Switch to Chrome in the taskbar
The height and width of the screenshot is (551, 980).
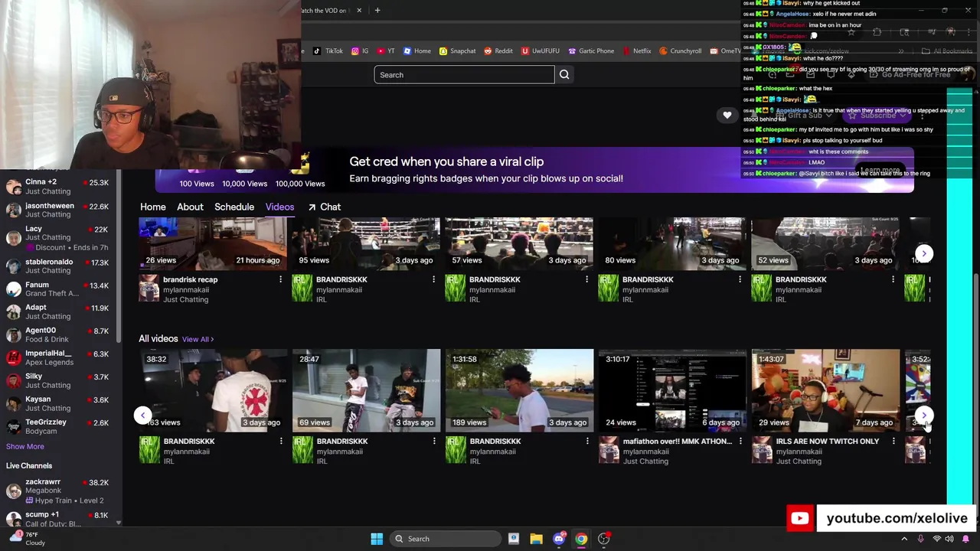(581, 539)
